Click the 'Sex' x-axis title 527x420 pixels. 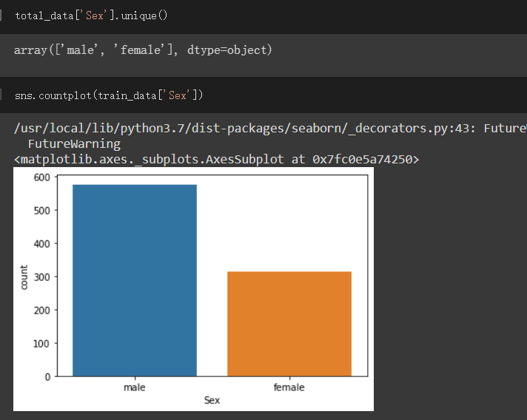[212, 400]
